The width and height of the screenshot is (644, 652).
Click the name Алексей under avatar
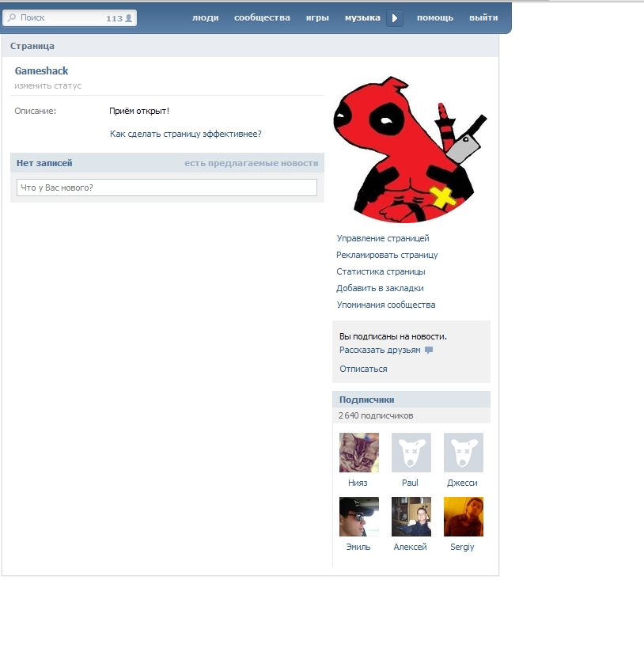click(410, 547)
